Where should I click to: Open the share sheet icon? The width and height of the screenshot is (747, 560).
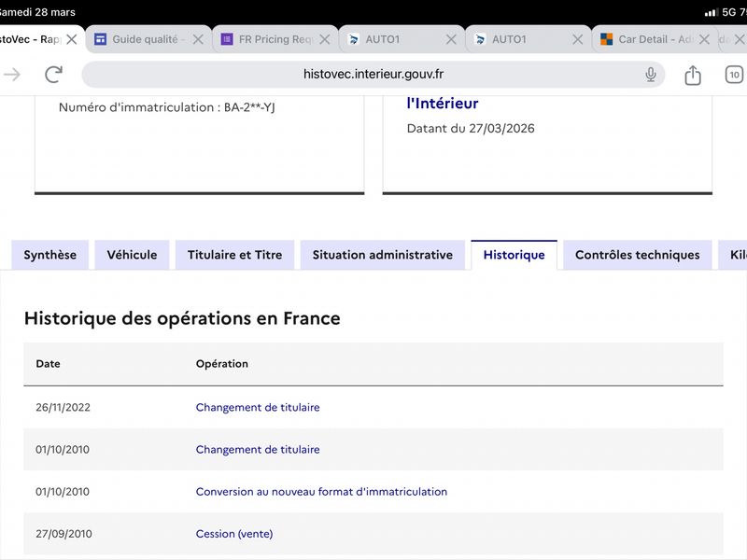[x=693, y=75]
